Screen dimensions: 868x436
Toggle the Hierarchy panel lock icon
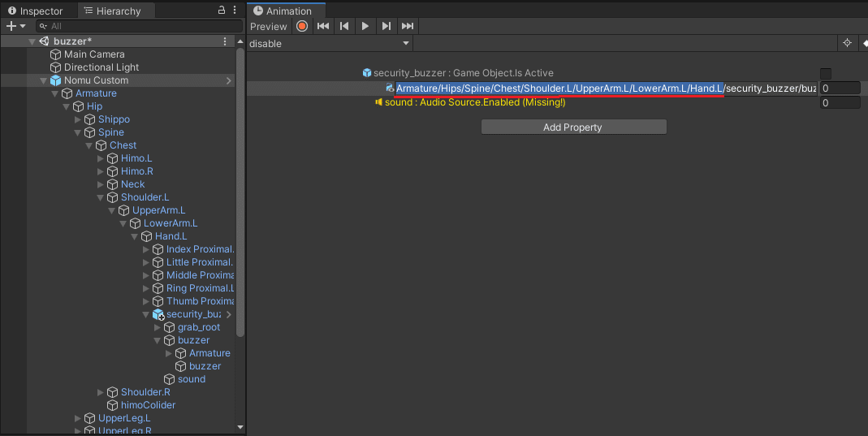click(x=222, y=10)
